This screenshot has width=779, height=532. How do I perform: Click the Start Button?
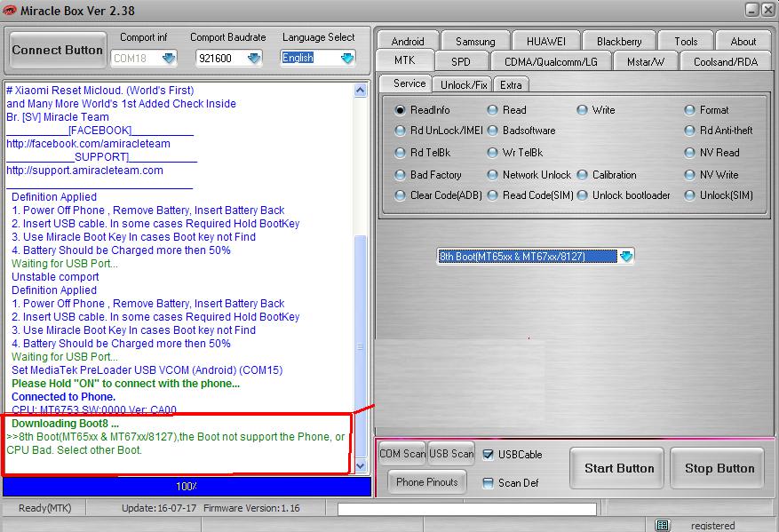(x=619, y=468)
